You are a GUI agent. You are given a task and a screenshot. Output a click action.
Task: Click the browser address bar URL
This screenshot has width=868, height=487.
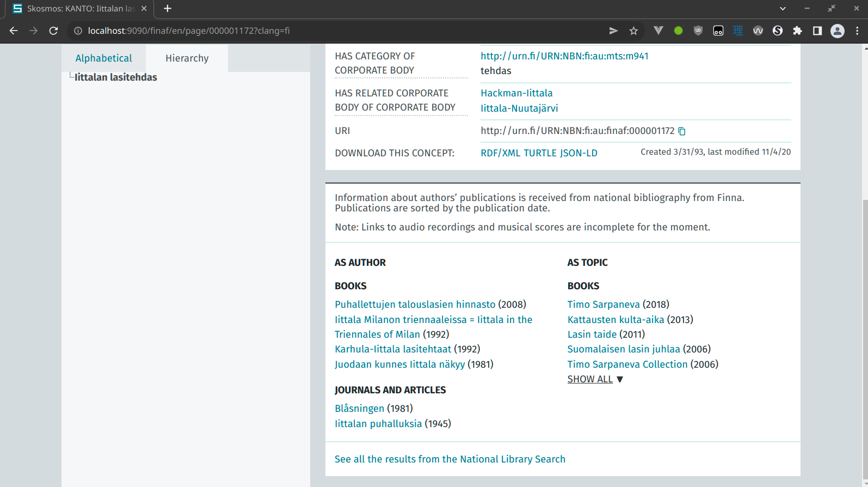[x=189, y=31]
